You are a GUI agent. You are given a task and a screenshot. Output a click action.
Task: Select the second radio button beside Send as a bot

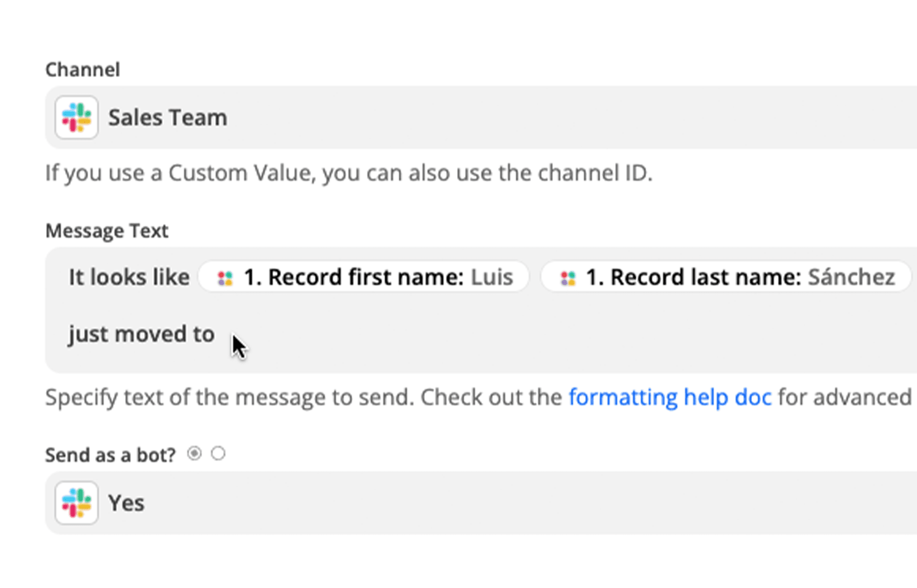[x=218, y=453]
